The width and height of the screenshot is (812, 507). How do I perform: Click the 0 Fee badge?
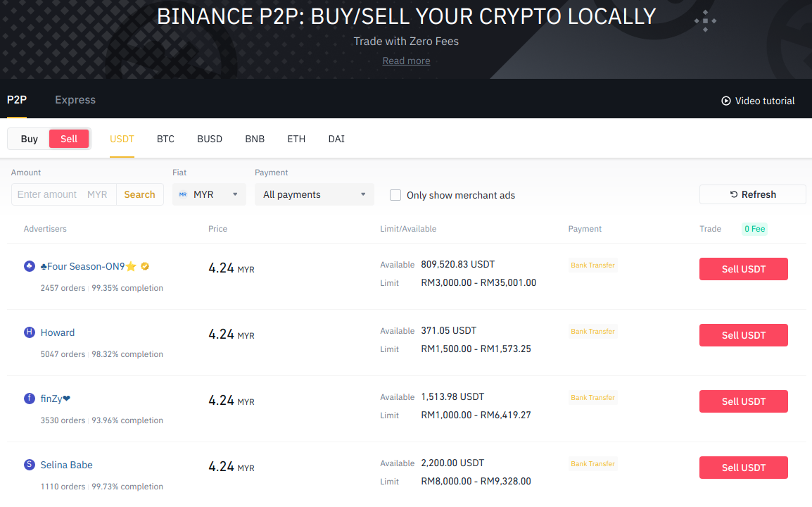click(754, 229)
